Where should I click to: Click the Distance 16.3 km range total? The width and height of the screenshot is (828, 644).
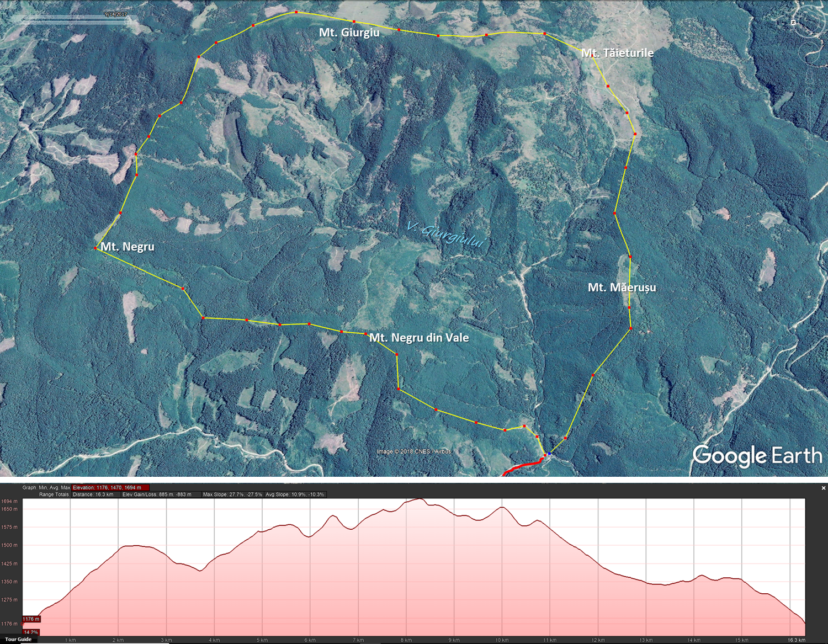pyautogui.click(x=93, y=494)
